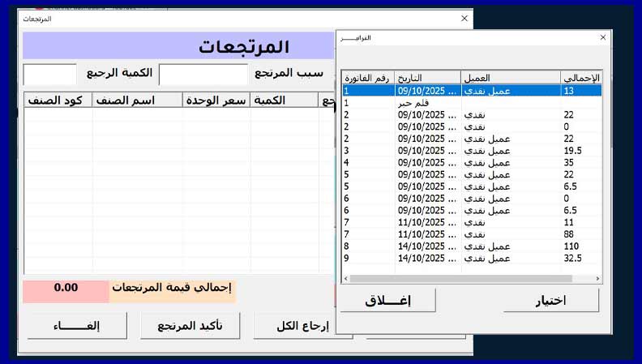Click the إغلاق (Close) button

[387, 300]
